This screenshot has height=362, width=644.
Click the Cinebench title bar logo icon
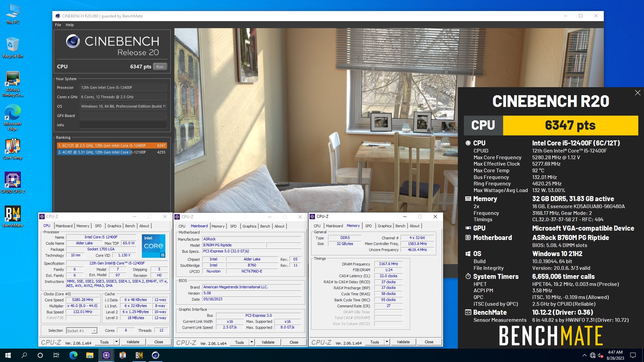(x=58, y=16)
